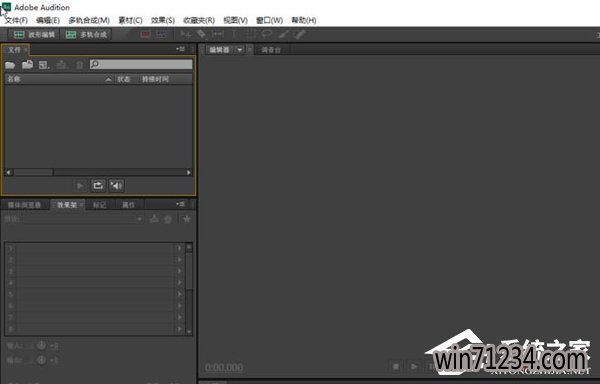Screen dimensions: 600x384
Task: Switch to the media browser tab
Action: pyautogui.click(x=24, y=205)
